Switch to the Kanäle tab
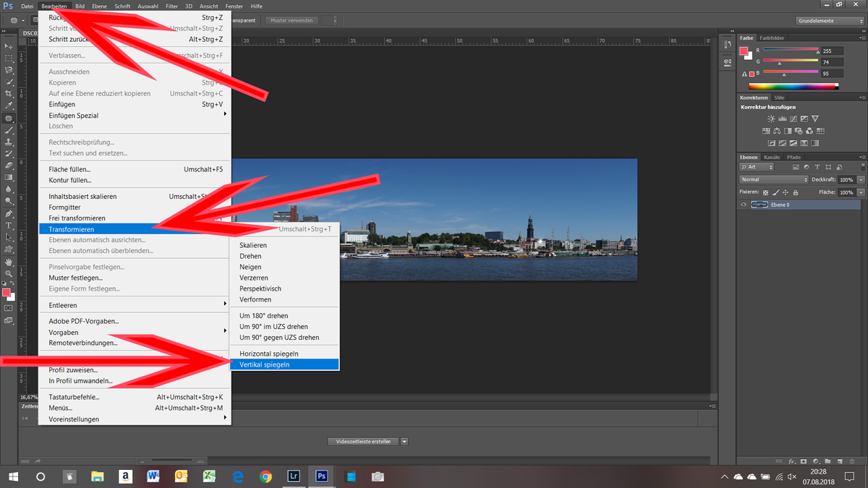The width and height of the screenshot is (868, 488). [772, 157]
